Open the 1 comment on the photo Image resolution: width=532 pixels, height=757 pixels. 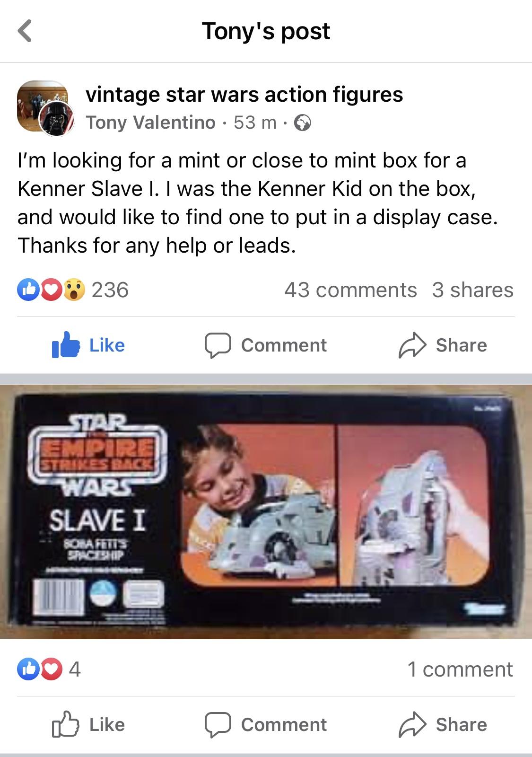click(x=460, y=669)
